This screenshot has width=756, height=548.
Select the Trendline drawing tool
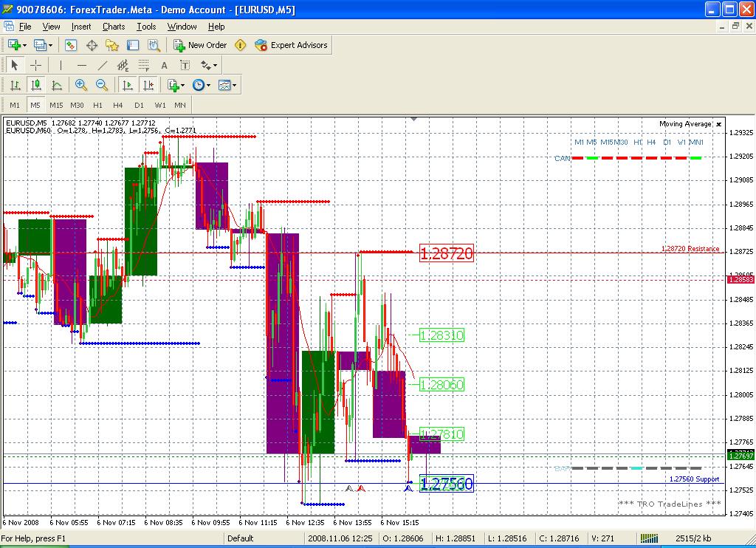pyautogui.click(x=103, y=65)
